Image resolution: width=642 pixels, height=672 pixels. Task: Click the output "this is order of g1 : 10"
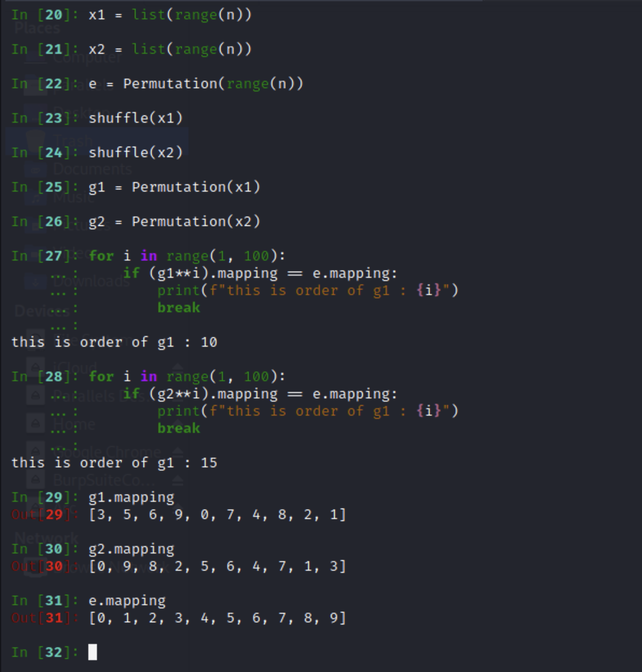click(x=114, y=342)
